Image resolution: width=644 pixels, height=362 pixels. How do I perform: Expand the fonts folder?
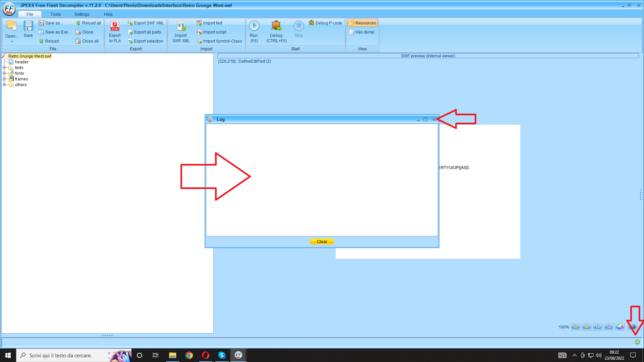pos(4,73)
